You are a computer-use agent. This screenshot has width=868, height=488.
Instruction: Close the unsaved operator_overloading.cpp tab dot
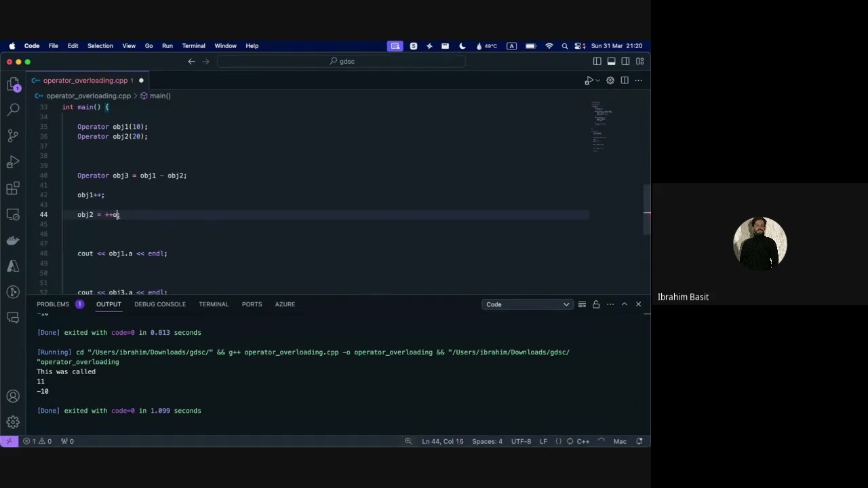tap(141, 81)
